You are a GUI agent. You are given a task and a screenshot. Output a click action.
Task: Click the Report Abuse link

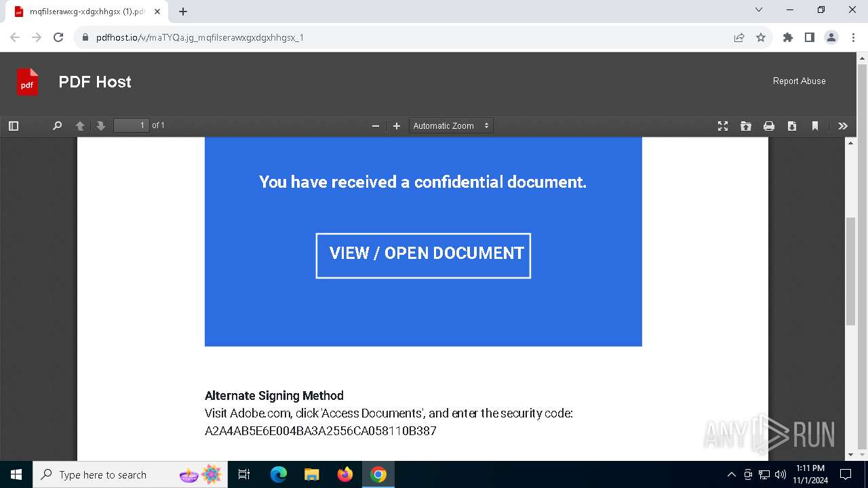800,81
